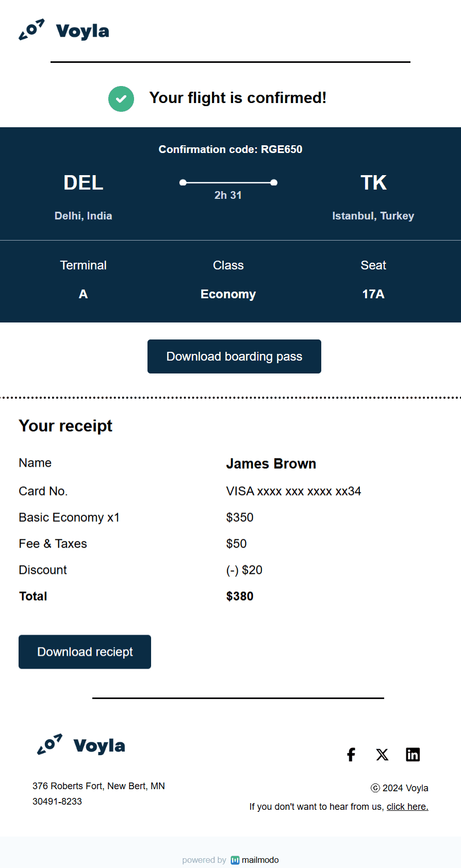Viewport: 461px width, 868px height.
Task: Click the seat number 17A
Action: (x=373, y=294)
